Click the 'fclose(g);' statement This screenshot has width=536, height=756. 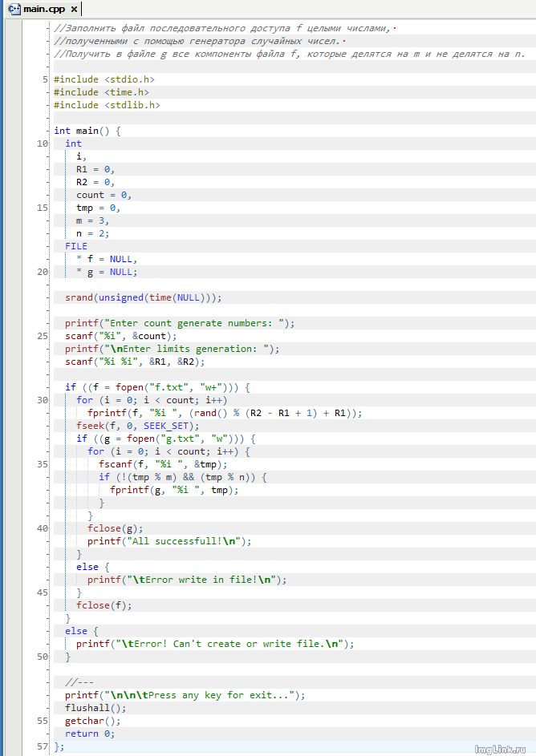115,528
